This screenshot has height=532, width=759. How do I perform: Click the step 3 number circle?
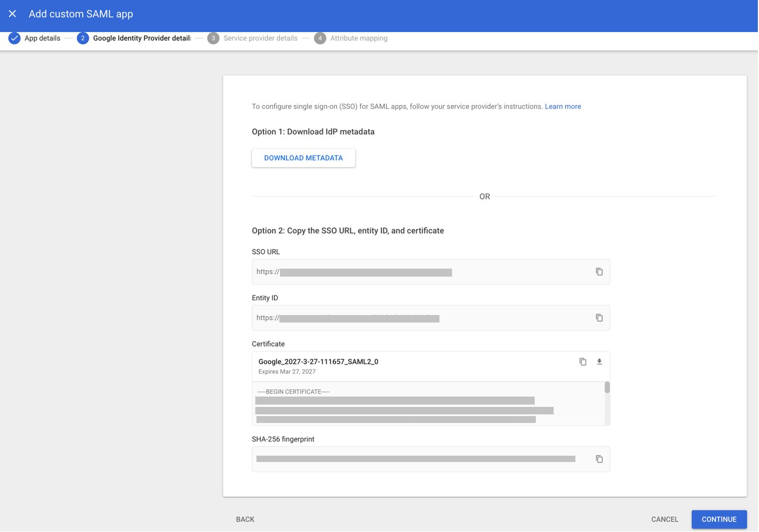click(x=213, y=38)
